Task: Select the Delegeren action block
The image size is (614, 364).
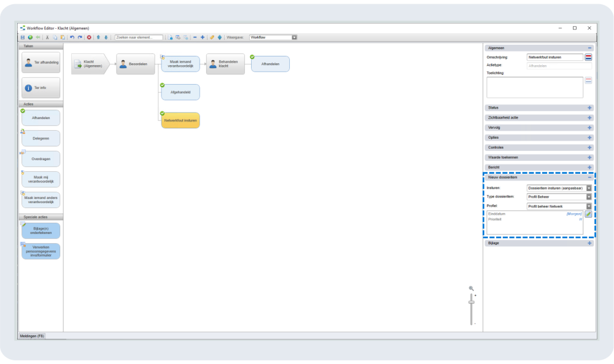Action: click(x=41, y=138)
